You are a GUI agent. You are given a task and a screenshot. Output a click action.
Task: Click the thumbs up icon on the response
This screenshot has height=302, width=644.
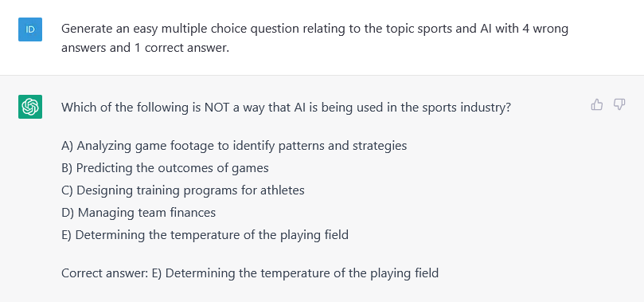tap(597, 105)
